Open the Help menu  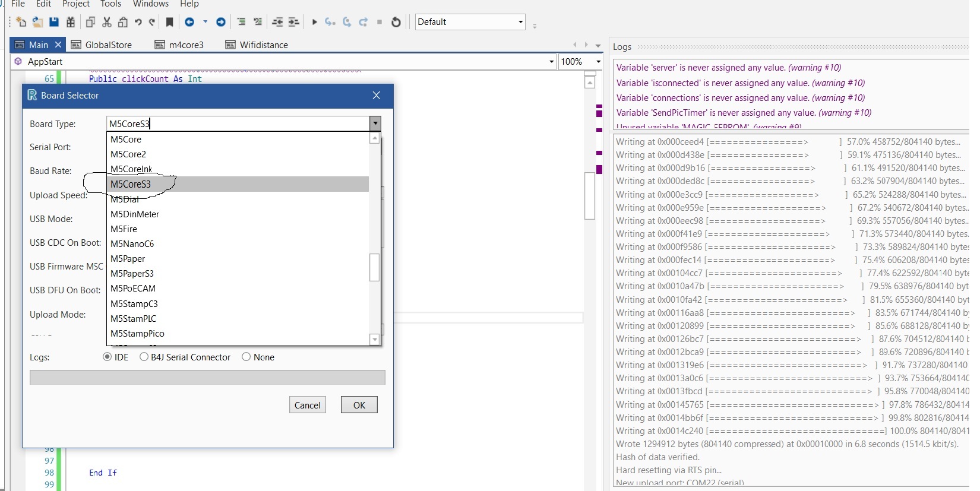tap(189, 4)
